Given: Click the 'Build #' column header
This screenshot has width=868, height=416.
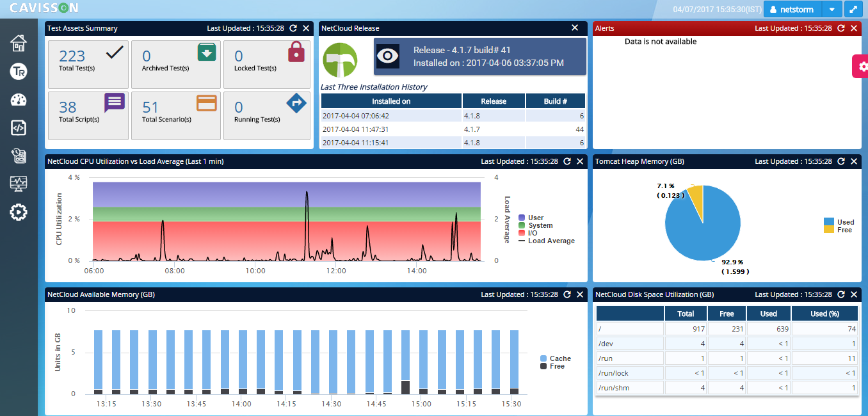Looking at the screenshot, I should tap(556, 101).
